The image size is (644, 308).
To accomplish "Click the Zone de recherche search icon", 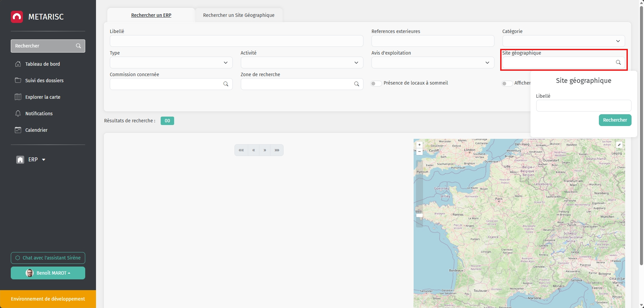I will coord(357,84).
